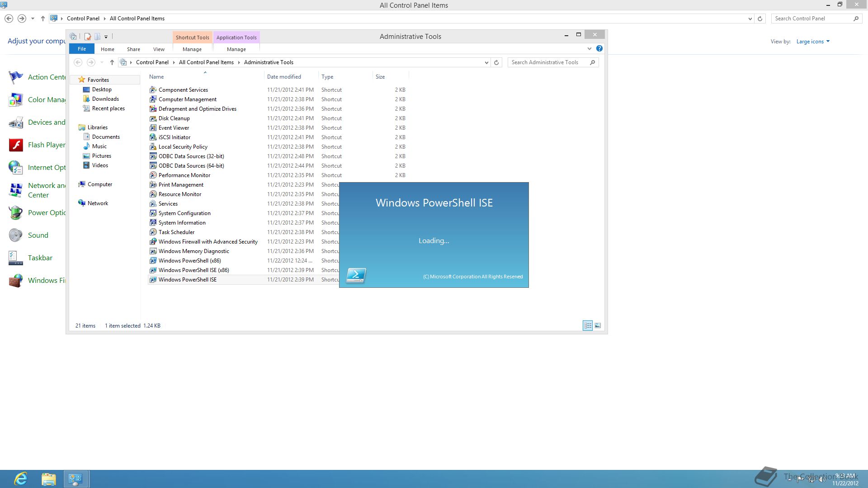Click the Properties quick access toolbar icon
This screenshot has width=868, height=488.
[88, 37]
